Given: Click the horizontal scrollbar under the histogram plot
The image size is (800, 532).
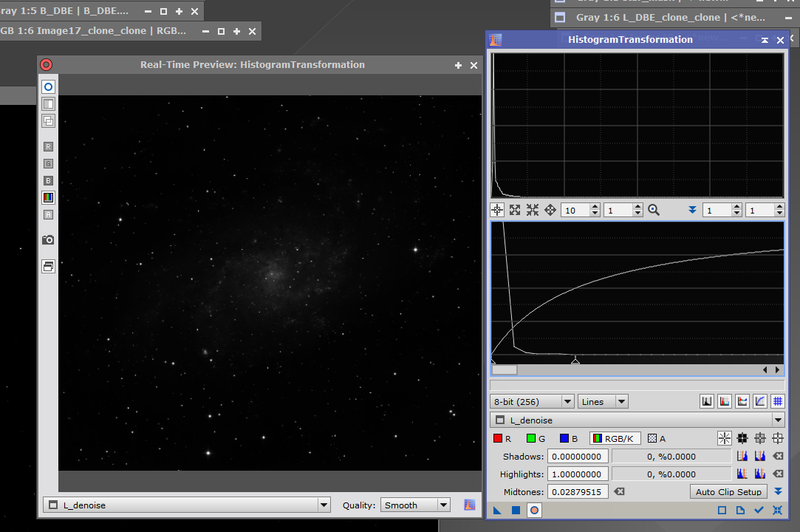Looking at the screenshot, I should 504,369.
